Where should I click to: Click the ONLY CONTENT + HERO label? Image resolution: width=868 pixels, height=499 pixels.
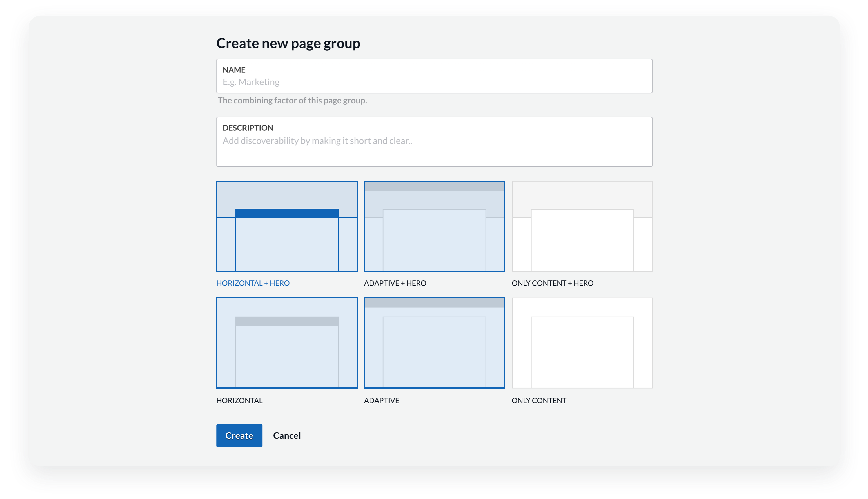(x=552, y=283)
